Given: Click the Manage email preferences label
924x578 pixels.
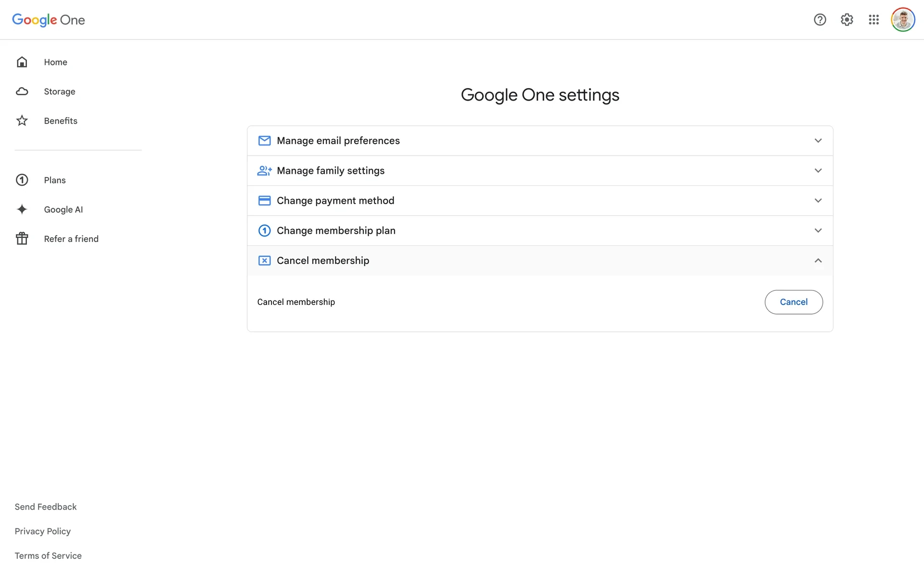Looking at the screenshot, I should 338,141.
